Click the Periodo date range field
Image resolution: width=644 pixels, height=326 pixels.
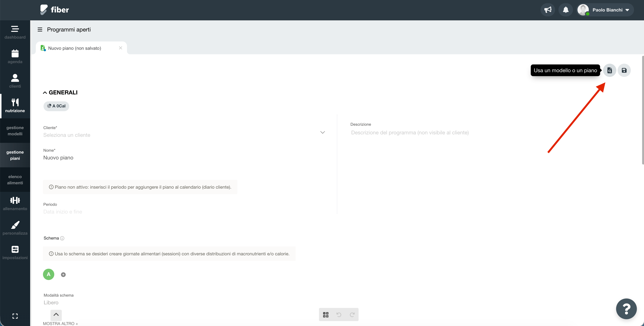(184, 212)
